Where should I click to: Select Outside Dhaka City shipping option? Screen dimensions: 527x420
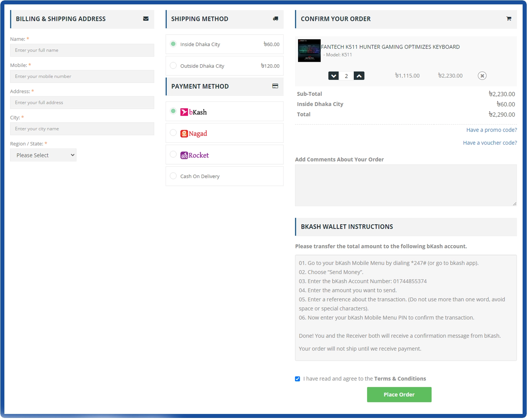pos(173,66)
